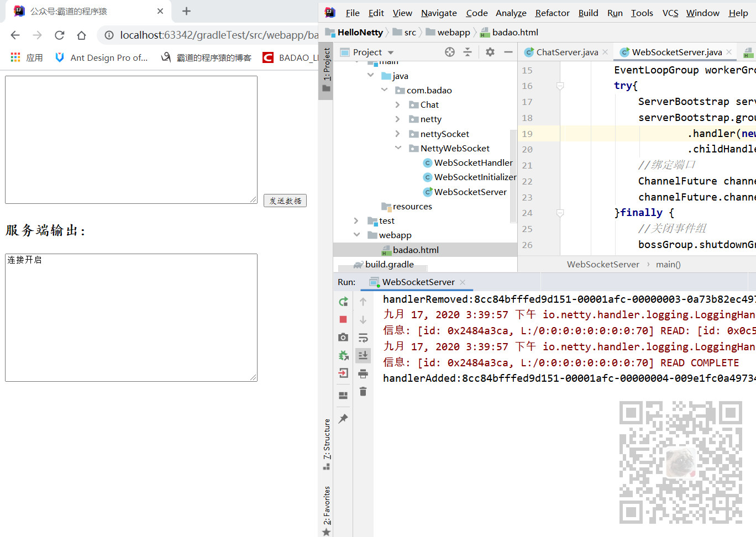Open the File menu
Viewport: 756px width, 537px height.
click(x=353, y=13)
